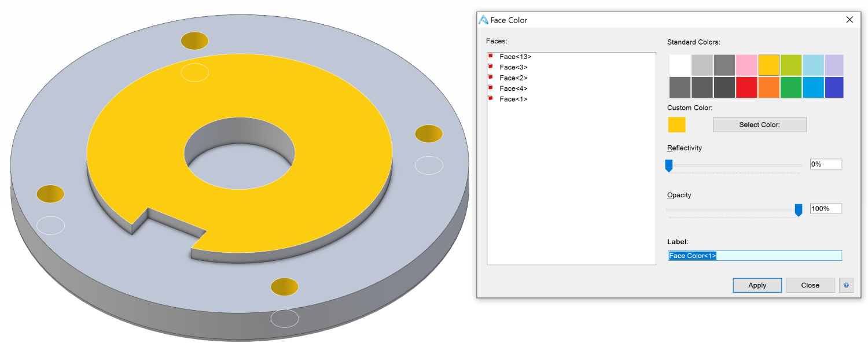This screenshot has width=868, height=354.
Task: Click the X to dismiss Face Color dialog
Action: [849, 20]
